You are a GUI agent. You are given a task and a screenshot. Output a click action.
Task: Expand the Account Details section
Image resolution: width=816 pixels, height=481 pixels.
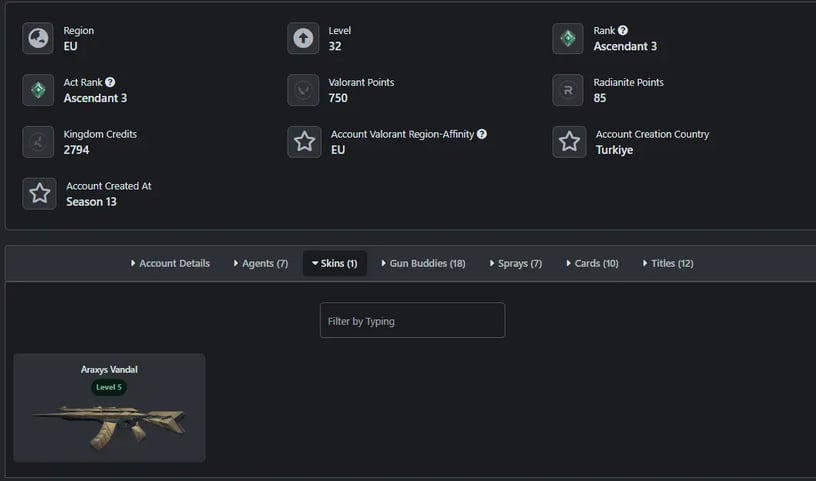pyautogui.click(x=170, y=263)
